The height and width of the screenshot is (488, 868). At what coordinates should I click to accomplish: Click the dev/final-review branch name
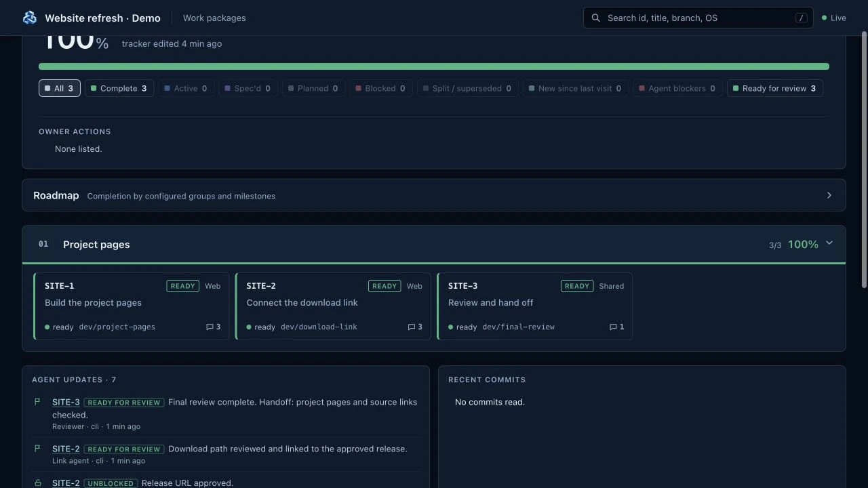519,327
